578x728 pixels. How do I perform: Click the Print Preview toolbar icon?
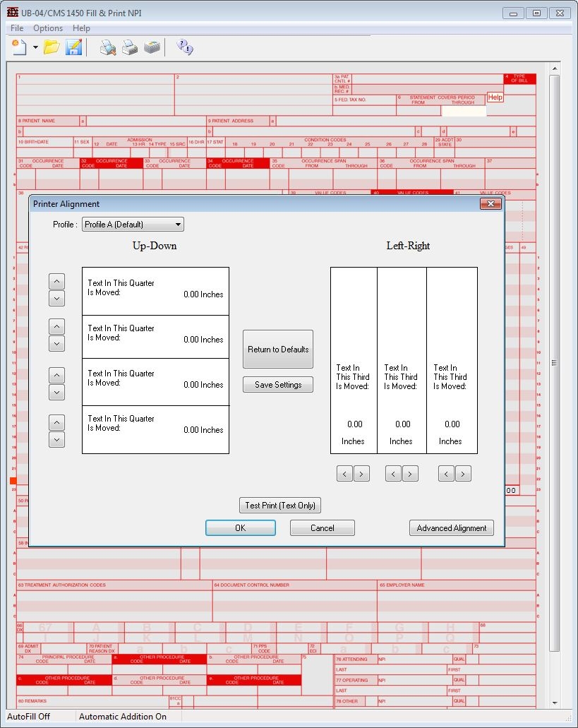(x=107, y=47)
